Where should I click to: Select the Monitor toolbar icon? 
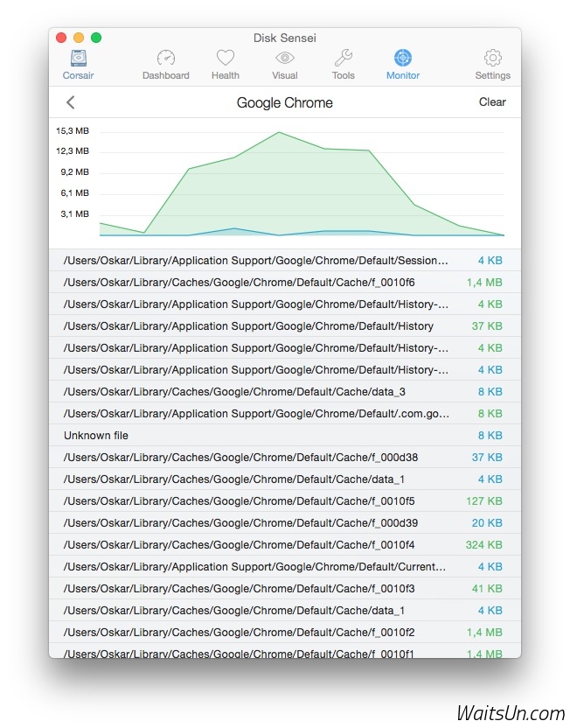(402, 59)
